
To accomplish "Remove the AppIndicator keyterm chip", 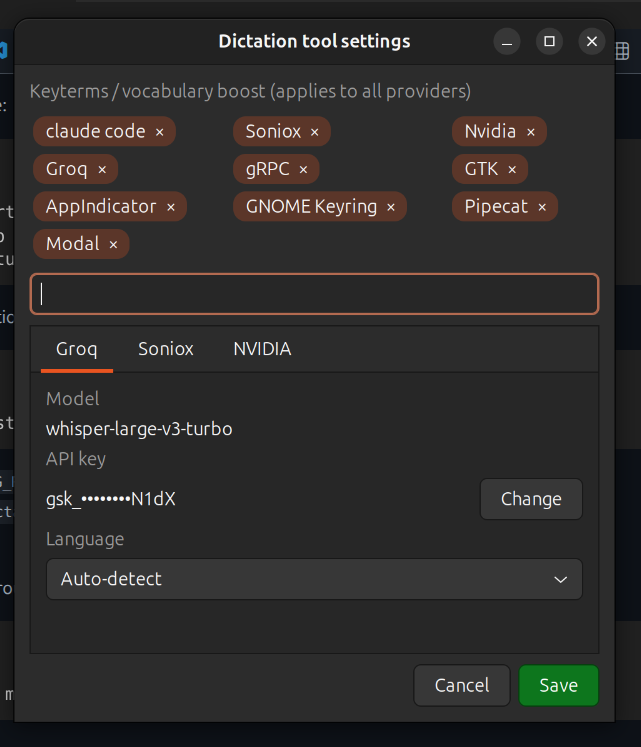I will coord(171,207).
